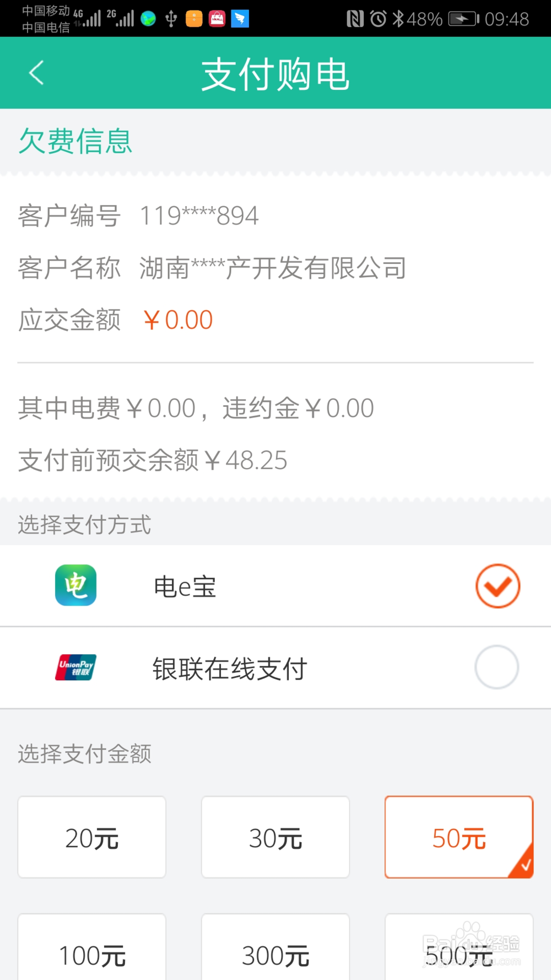Select the checked 50元 amount

459,837
